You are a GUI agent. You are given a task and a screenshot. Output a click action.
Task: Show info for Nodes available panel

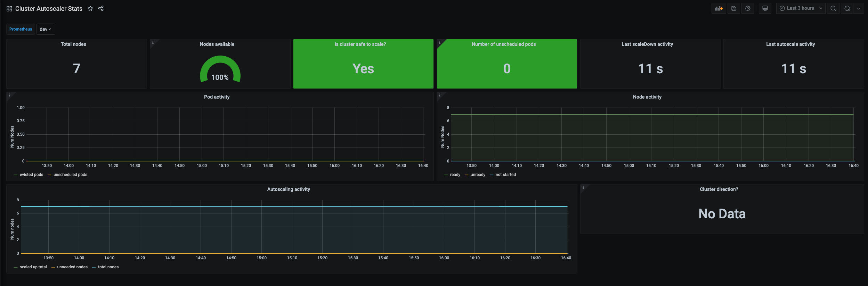(153, 42)
